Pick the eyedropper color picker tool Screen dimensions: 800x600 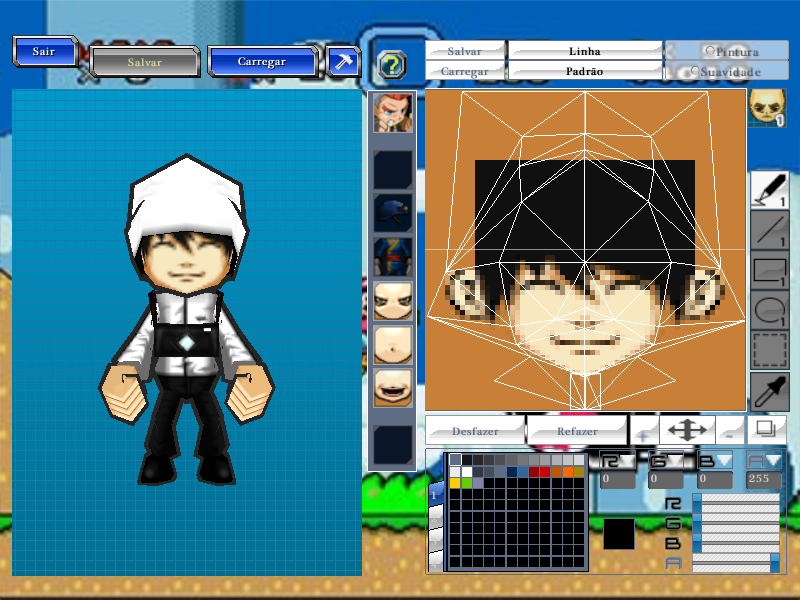(x=768, y=392)
